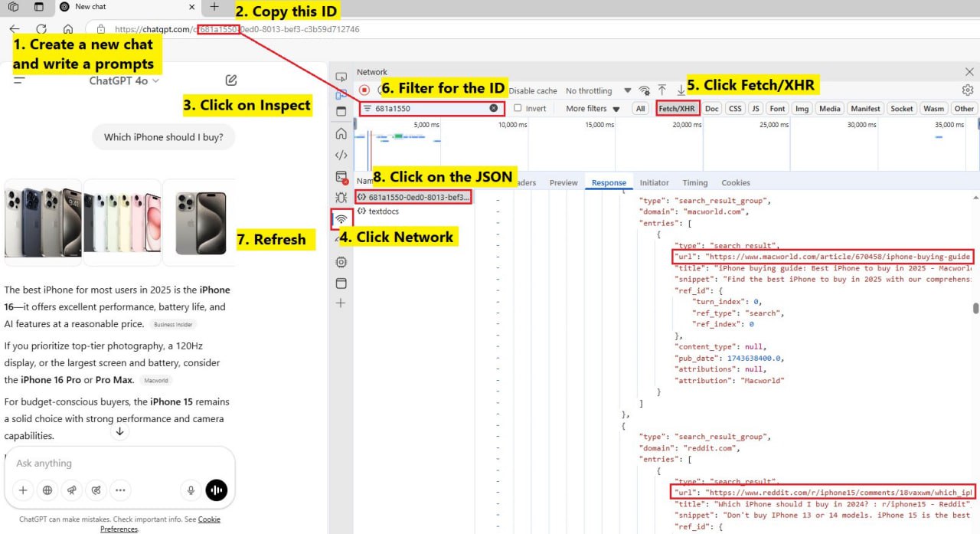Switch to the Timing tab
Image resolution: width=980 pixels, height=534 pixels.
coord(695,183)
